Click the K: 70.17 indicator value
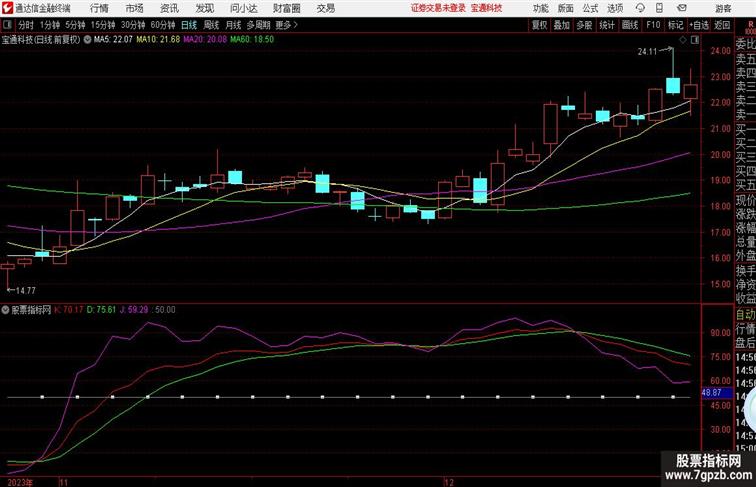The image size is (756, 487). [x=68, y=310]
